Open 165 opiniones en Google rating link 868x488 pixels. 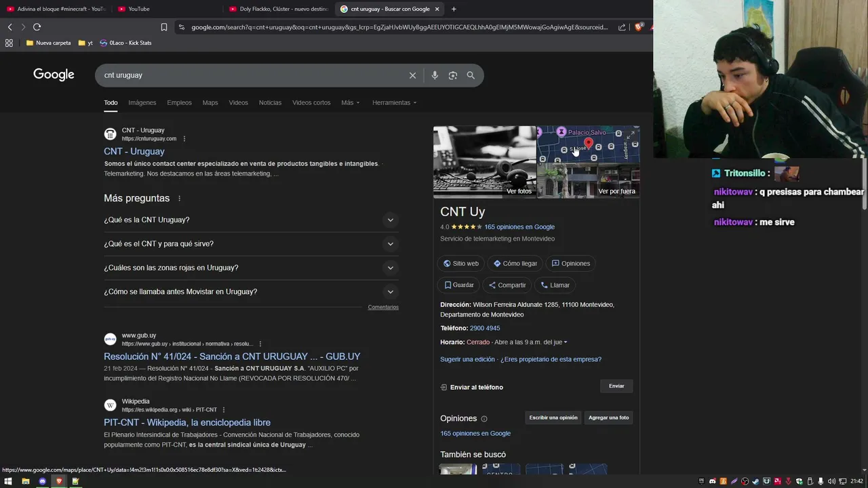tap(519, 227)
